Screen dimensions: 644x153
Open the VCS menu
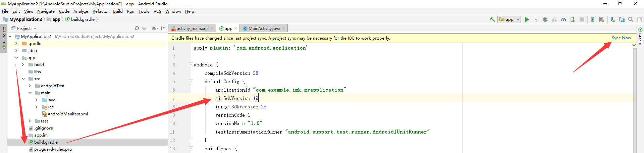[x=157, y=11]
